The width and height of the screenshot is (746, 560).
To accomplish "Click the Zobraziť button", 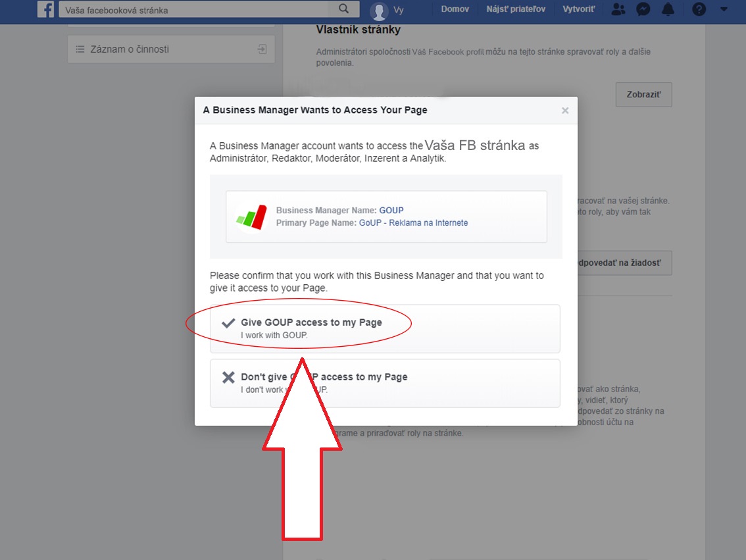I will 644,94.
